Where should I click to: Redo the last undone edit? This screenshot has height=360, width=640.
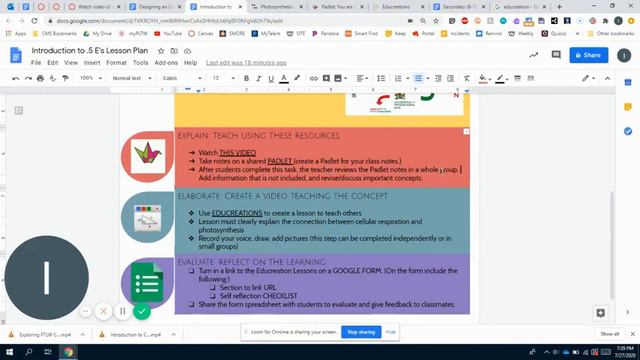pos(28,78)
